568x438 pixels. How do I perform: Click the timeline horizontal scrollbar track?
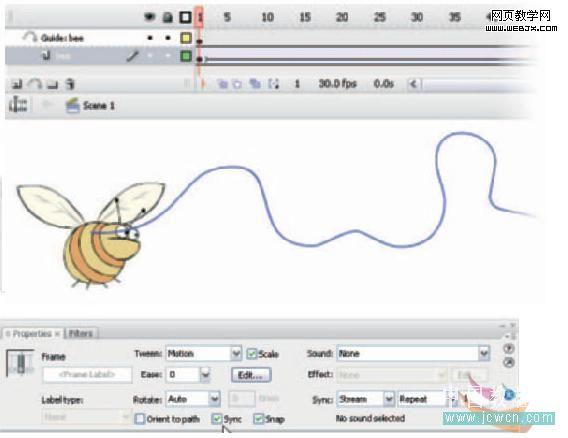point(475,85)
